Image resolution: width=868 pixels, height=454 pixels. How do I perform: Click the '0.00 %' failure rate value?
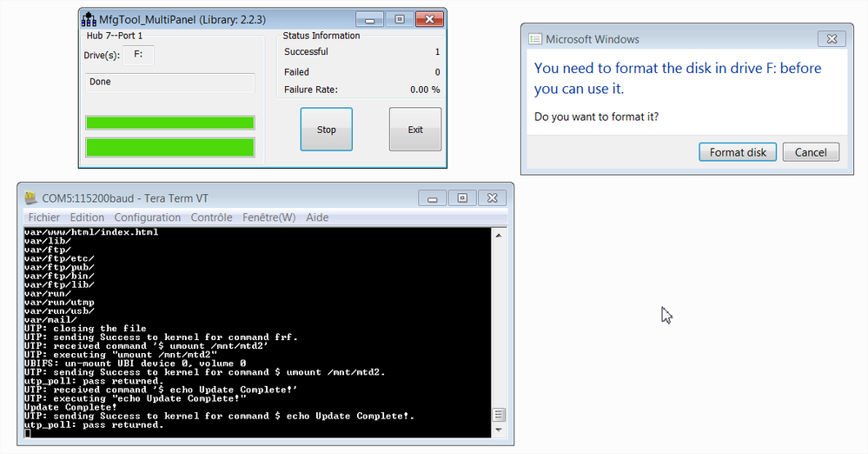click(425, 90)
